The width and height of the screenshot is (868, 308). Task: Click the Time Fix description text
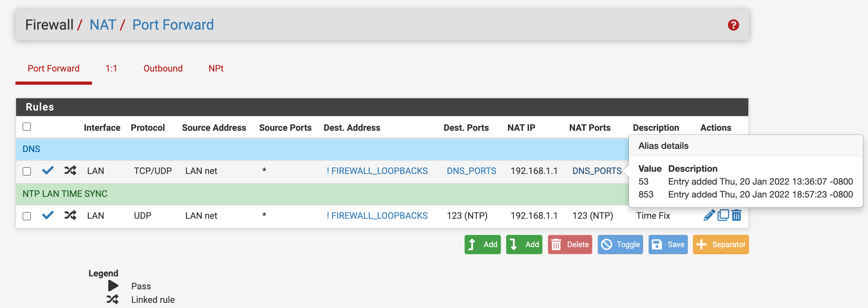click(x=653, y=215)
